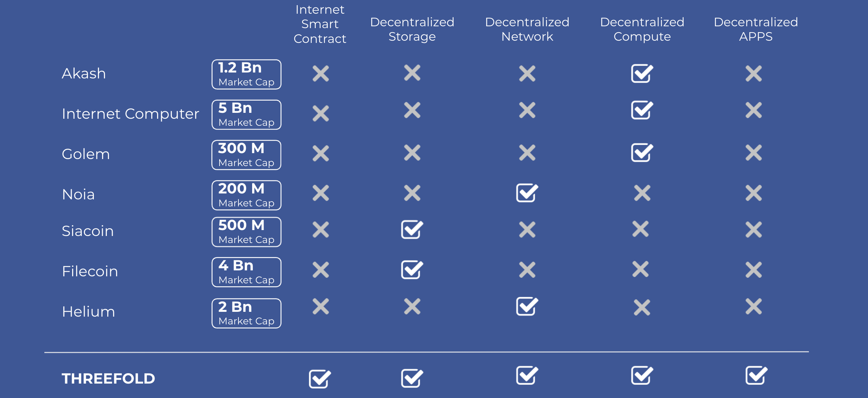The height and width of the screenshot is (398, 868).
Task: Click Akash's Decentralized Compute checkmark
Action: pyautogui.click(x=642, y=73)
